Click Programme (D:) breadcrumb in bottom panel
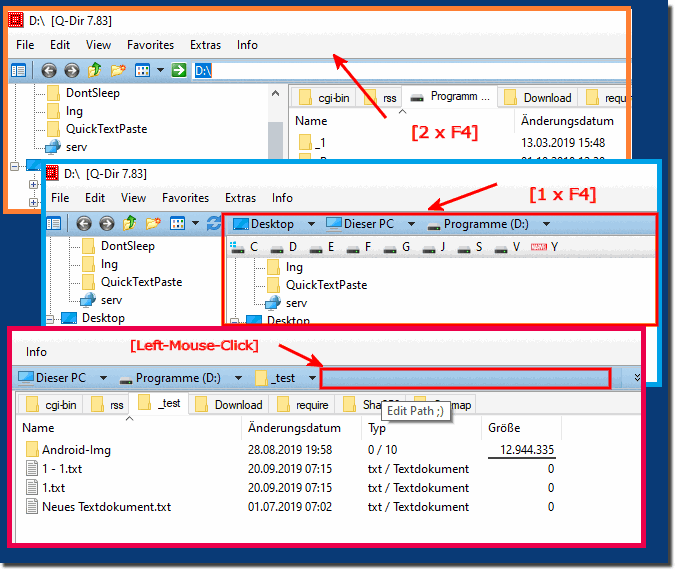Viewport: 675px width, 570px height. click(170, 378)
